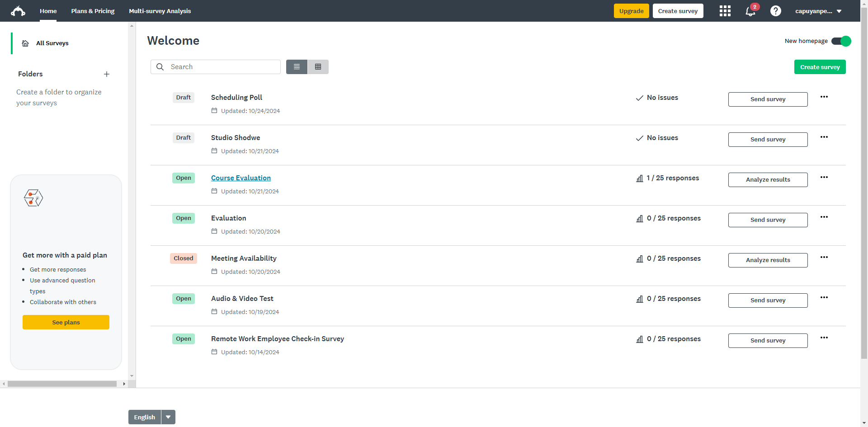Open the Course Evaluation survey link
Image resolution: width=868 pixels, height=427 pixels.
[x=241, y=178]
